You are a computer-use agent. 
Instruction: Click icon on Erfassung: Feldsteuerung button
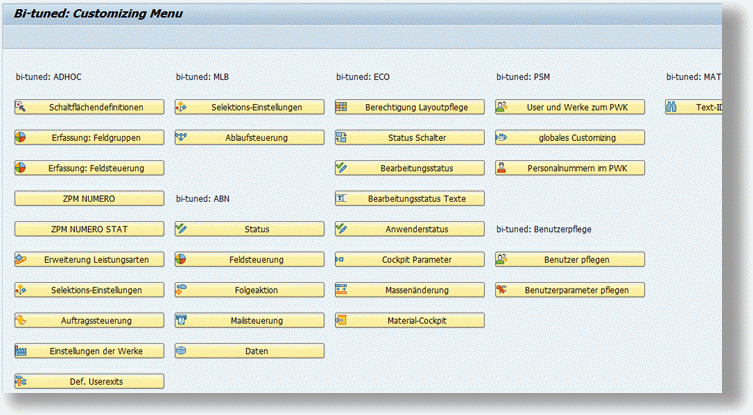[21, 168]
